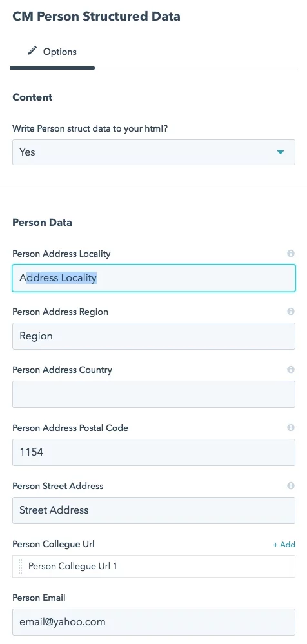307x644 pixels.
Task: Add a new Person Collegue Url
Action: [x=284, y=544]
